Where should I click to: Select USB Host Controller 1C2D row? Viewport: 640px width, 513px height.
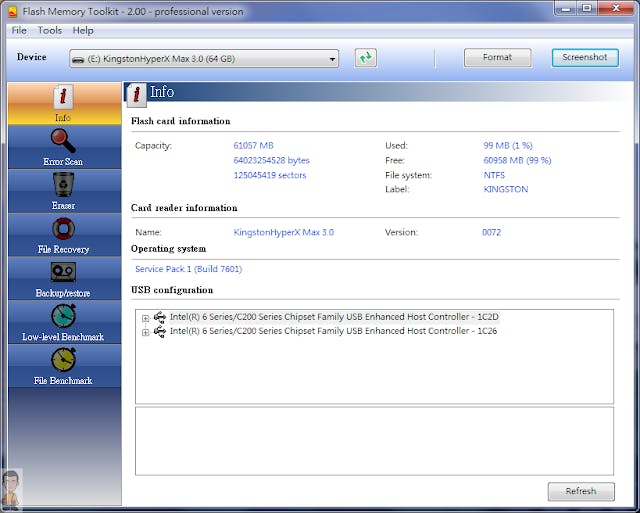click(334, 317)
